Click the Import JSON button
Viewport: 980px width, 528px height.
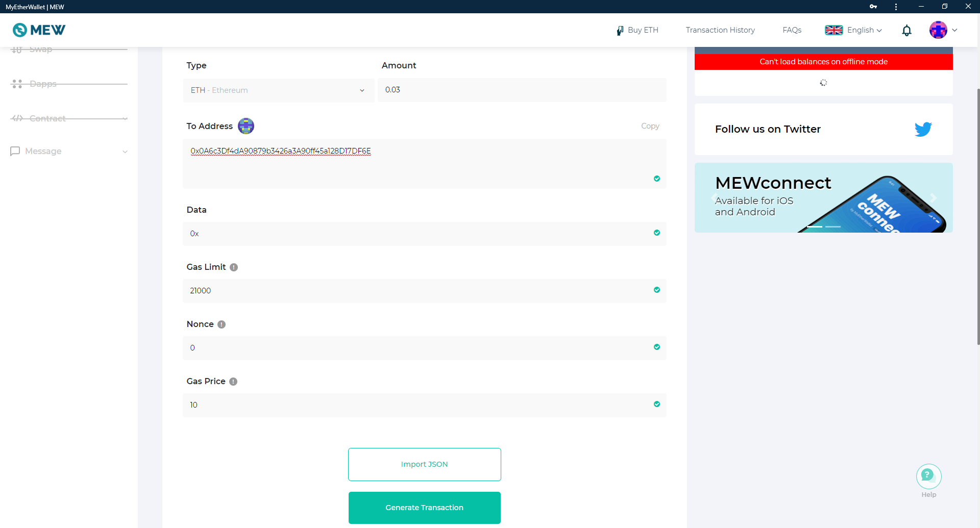click(425, 464)
